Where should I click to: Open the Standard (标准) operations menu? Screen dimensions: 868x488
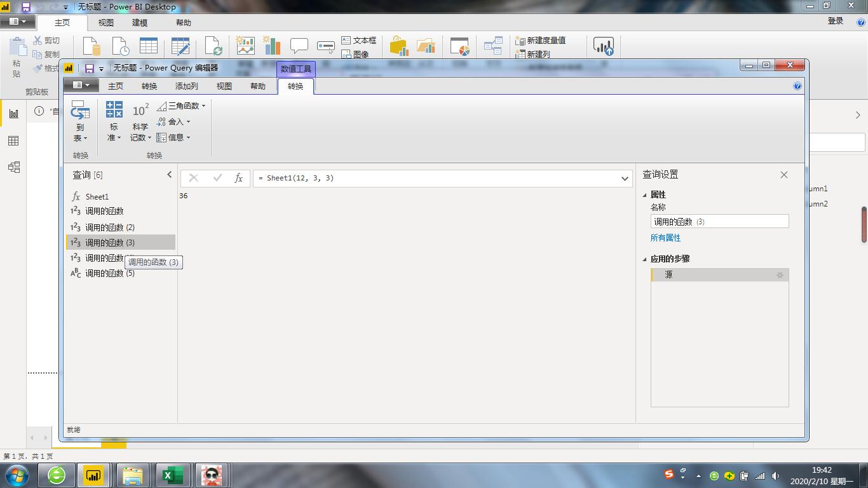(114, 121)
